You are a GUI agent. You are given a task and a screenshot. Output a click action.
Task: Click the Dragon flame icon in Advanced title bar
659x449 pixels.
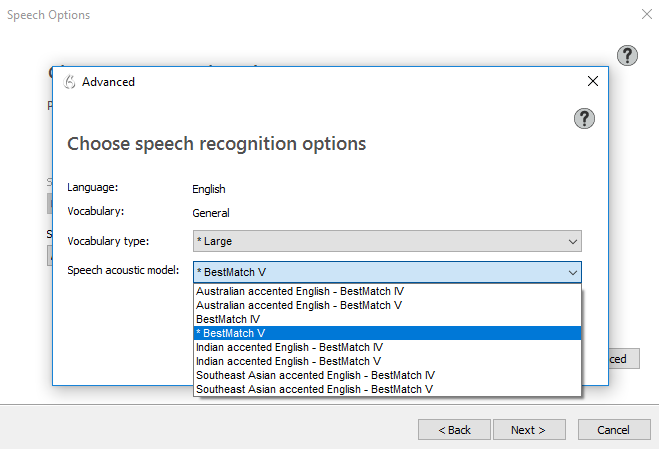[69, 82]
